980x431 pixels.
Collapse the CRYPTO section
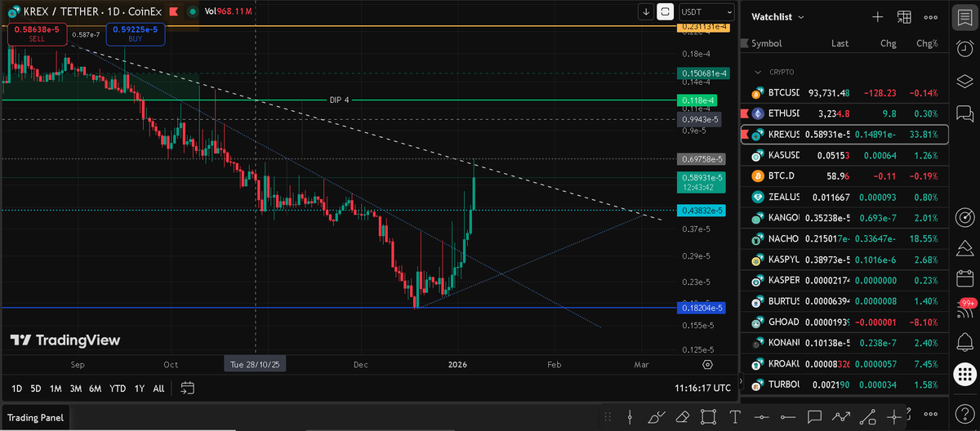pyautogui.click(x=759, y=72)
